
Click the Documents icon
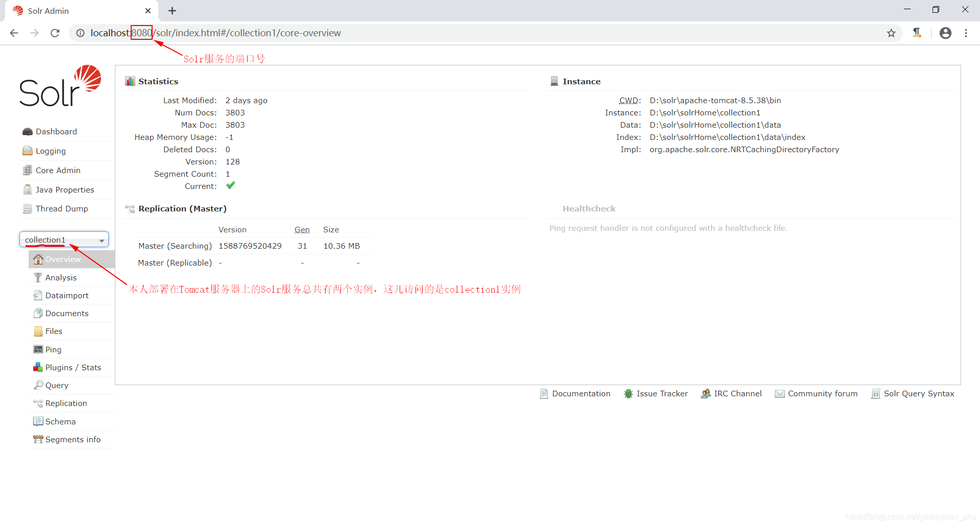tap(38, 314)
